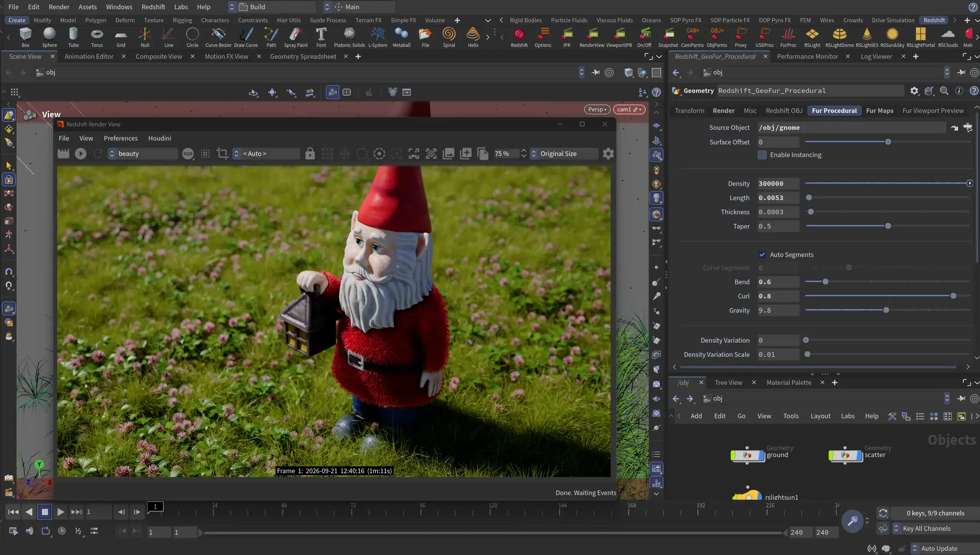Click the CamParms shelf icon

[x=692, y=37]
